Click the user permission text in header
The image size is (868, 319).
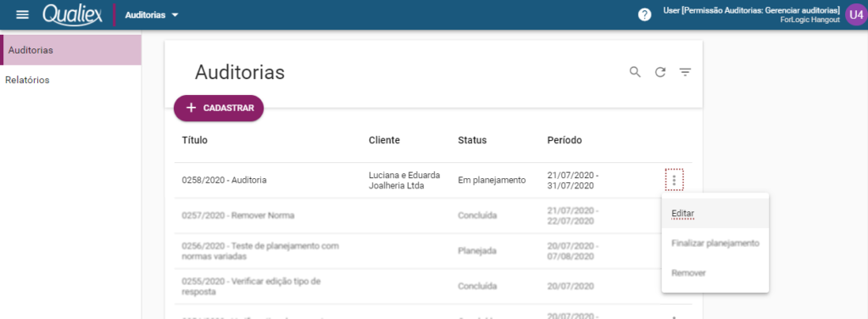point(751,10)
